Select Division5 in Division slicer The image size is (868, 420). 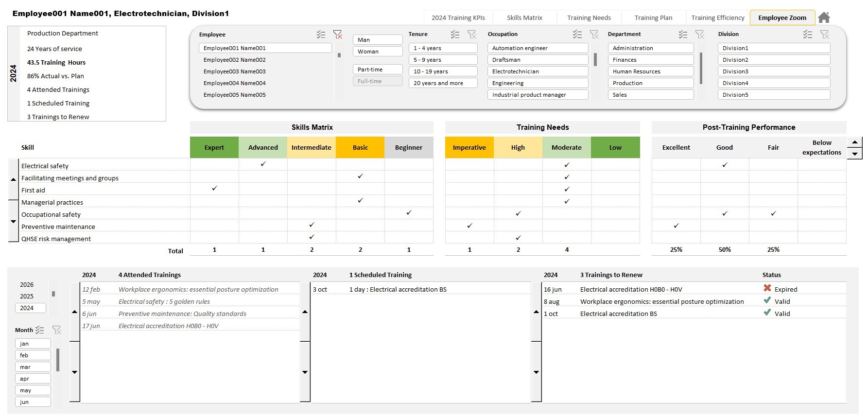tap(774, 95)
